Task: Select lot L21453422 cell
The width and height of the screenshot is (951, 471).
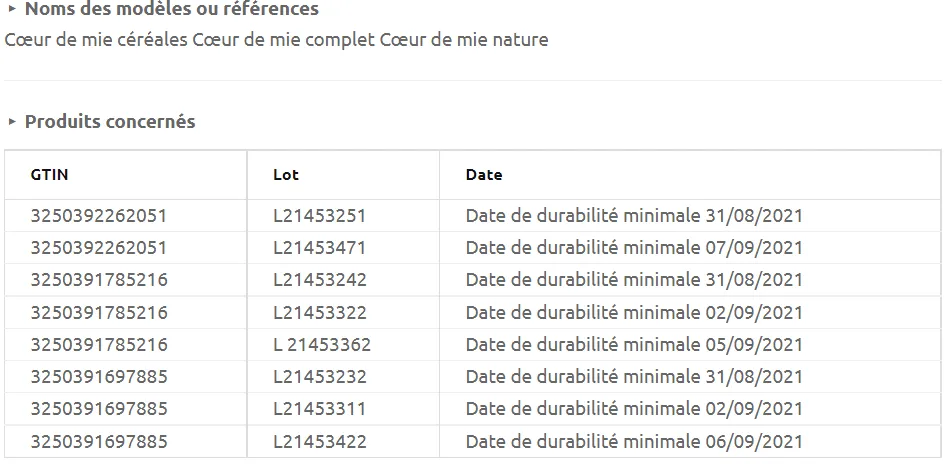Action: (320, 442)
